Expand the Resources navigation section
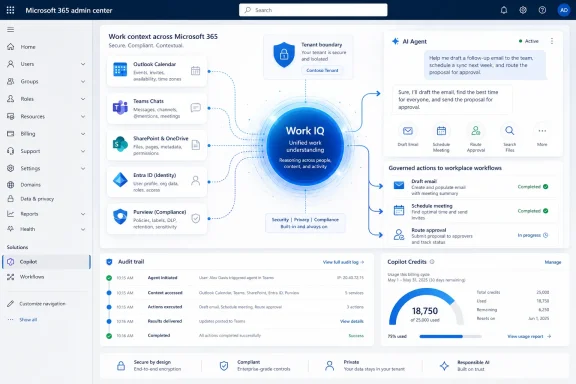 [83, 116]
